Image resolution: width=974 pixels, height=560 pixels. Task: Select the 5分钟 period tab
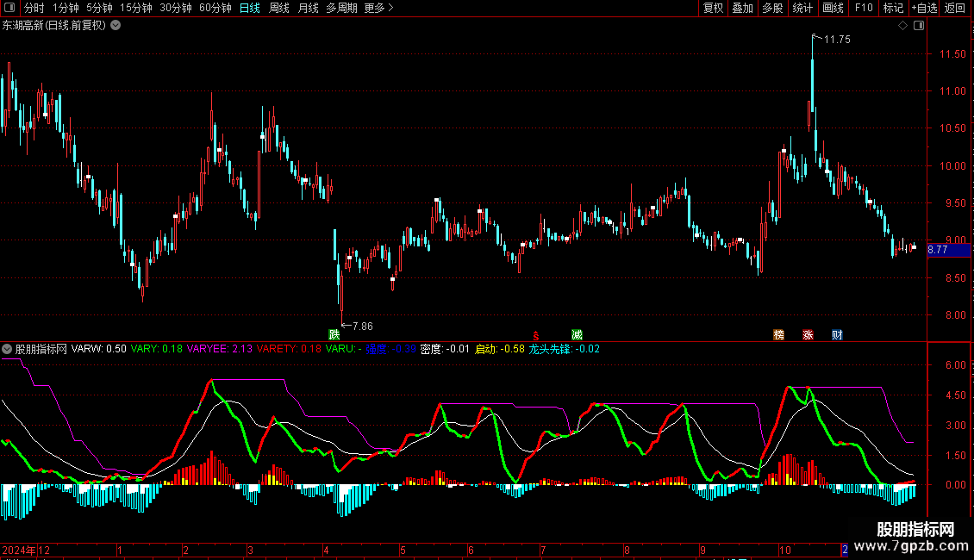tap(99, 8)
